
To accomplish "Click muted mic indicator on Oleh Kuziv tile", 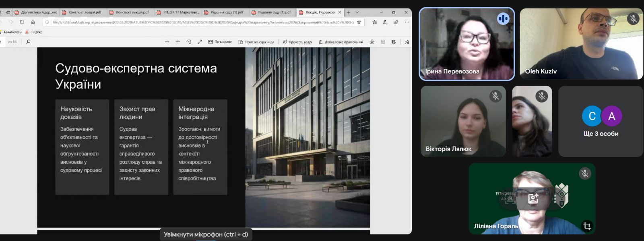I will pos(633,19).
